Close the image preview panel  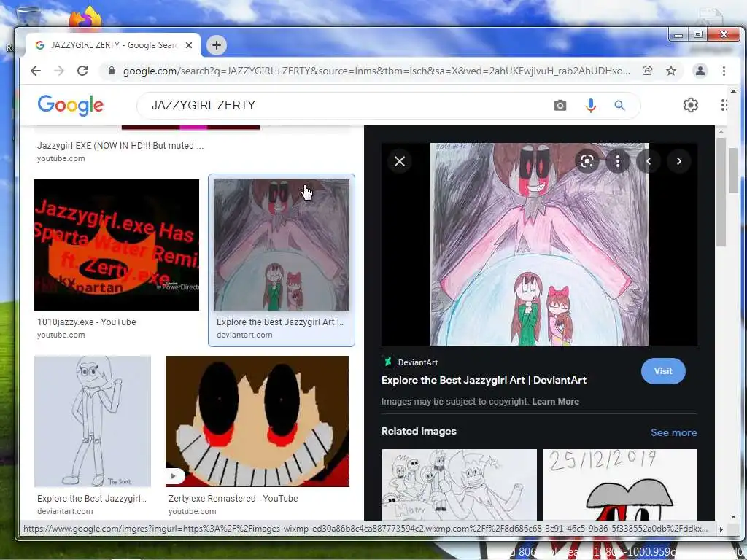[400, 161]
